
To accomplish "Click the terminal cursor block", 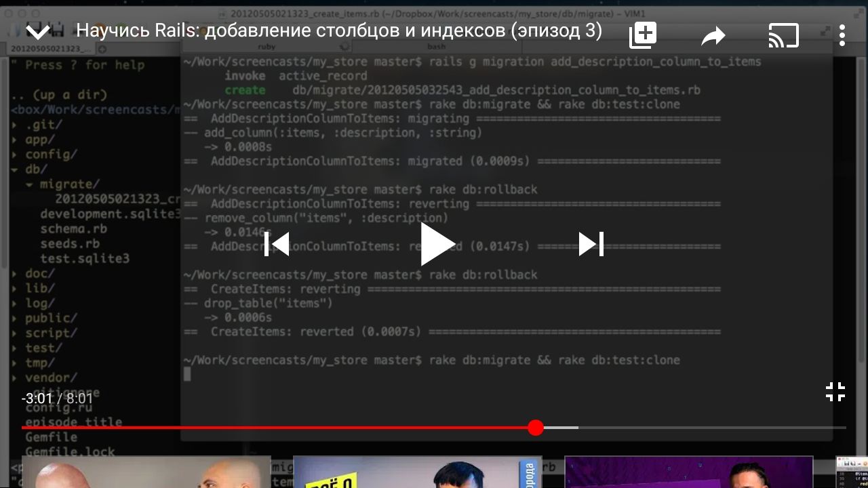I will (x=187, y=374).
